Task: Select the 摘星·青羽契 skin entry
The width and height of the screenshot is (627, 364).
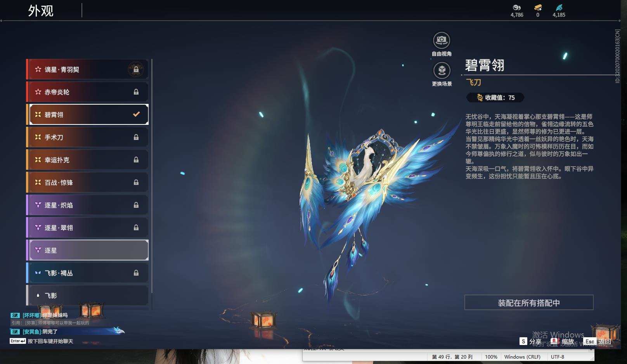Action: click(x=87, y=69)
